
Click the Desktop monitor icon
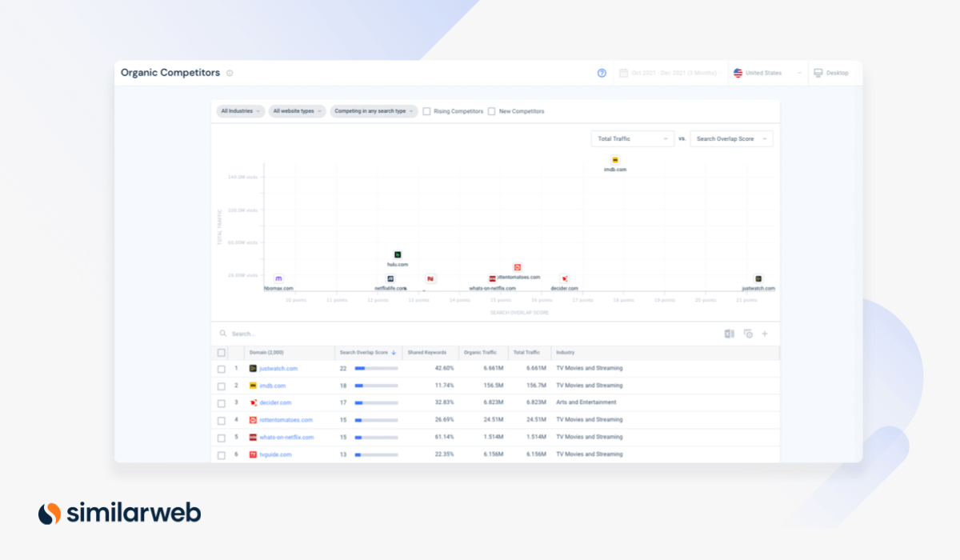[x=818, y=73]
